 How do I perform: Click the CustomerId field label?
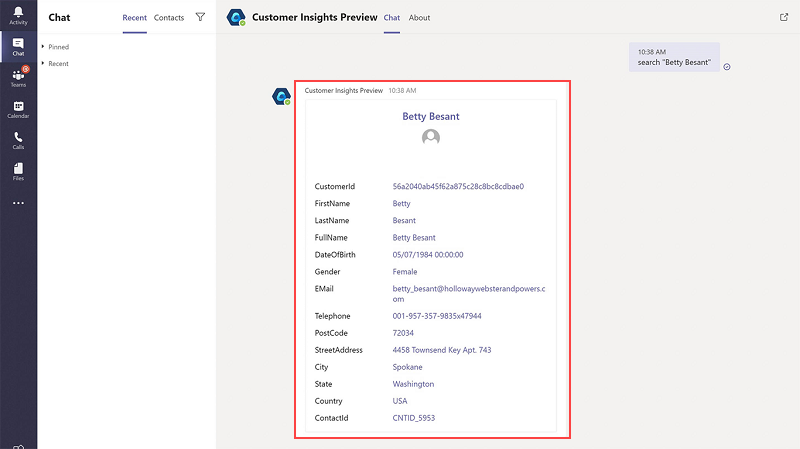coord(335,187)
